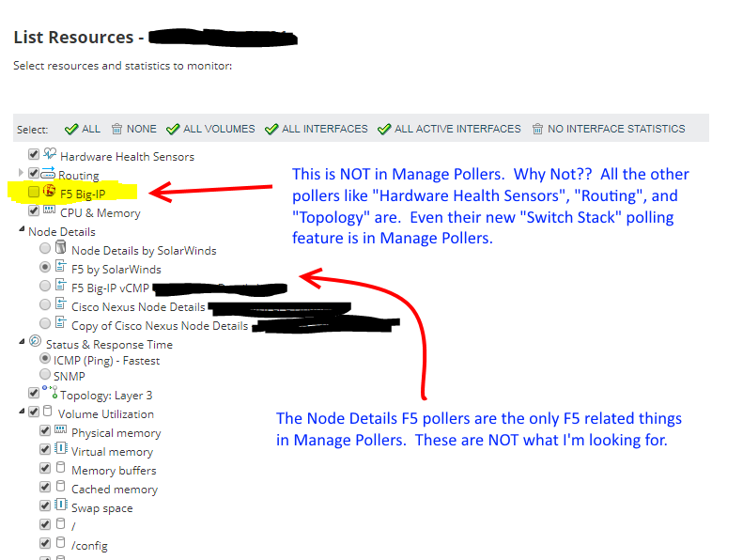This screenshot has height=560, width=743.
Task: Uncheck the root slash volume checkbox
Action: tap(45, 524)
